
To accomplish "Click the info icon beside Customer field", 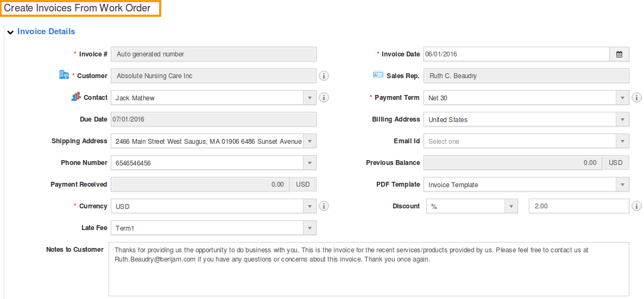I will tap(324, 76).
